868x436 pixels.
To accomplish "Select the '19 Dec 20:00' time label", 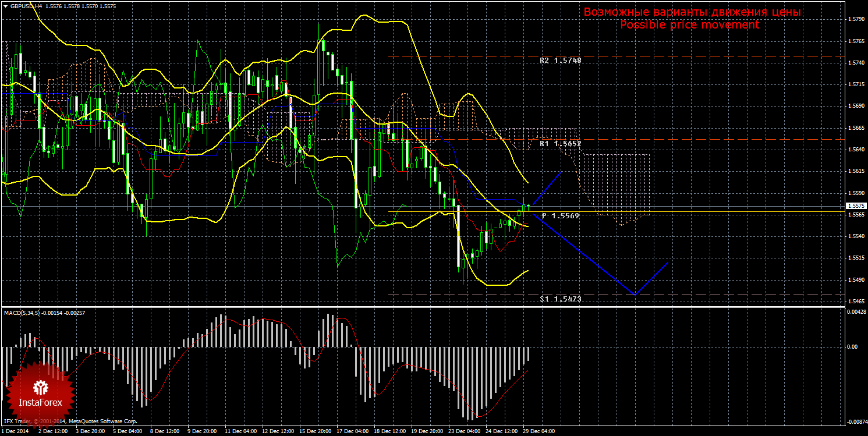I will pos(427,432).
